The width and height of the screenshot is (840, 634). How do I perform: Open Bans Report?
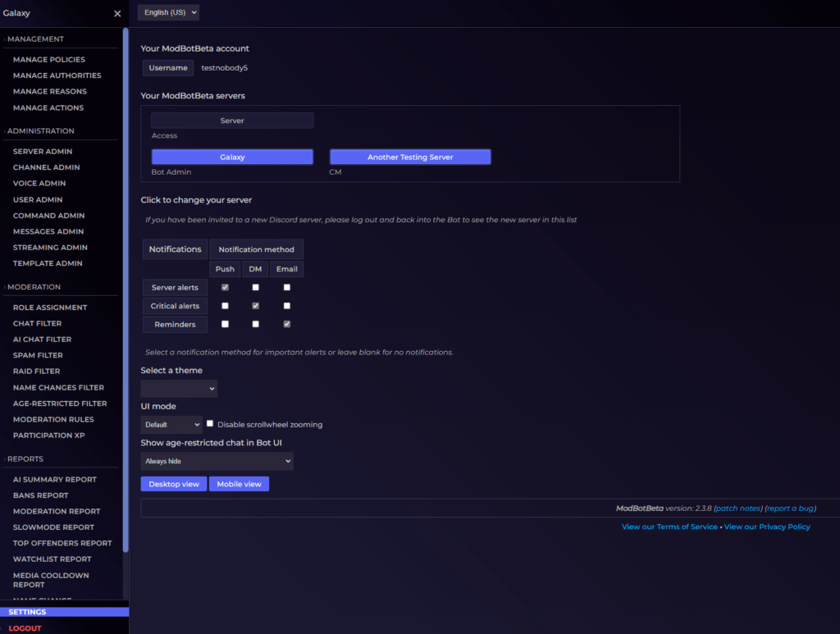41,495
